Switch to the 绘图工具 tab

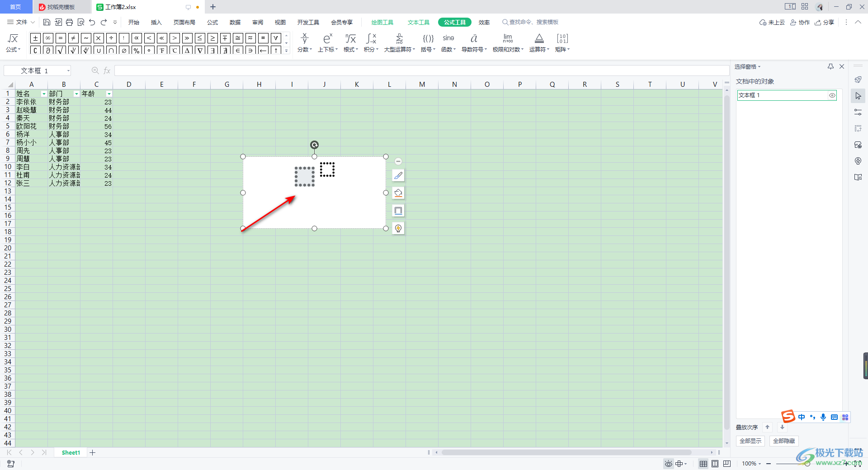(x=382, y=22)
